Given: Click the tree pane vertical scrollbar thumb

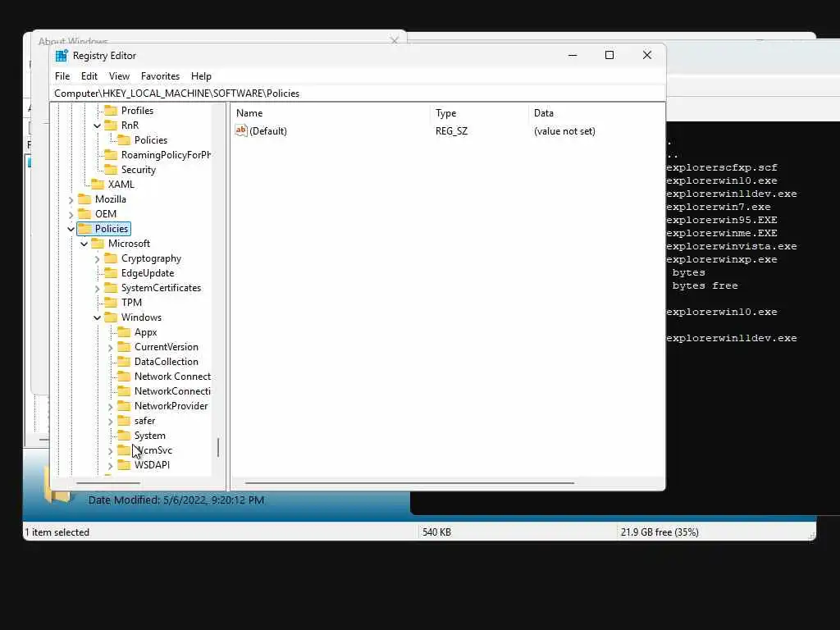Looking at the screenshot, I should point(218,448).
